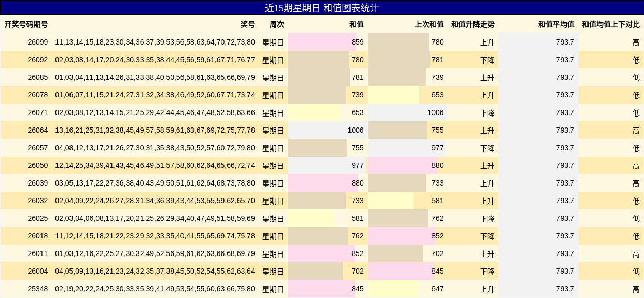Click the 和值平均值 column header
Screen dimensions: 644x298
pyautogui.click(x=556, y=24)
